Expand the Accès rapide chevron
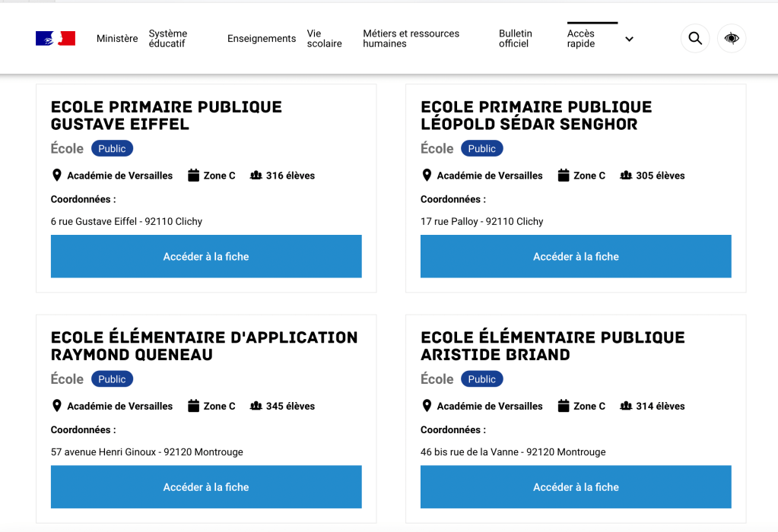The height and width of the screenshot is (532, 778). 629,40
